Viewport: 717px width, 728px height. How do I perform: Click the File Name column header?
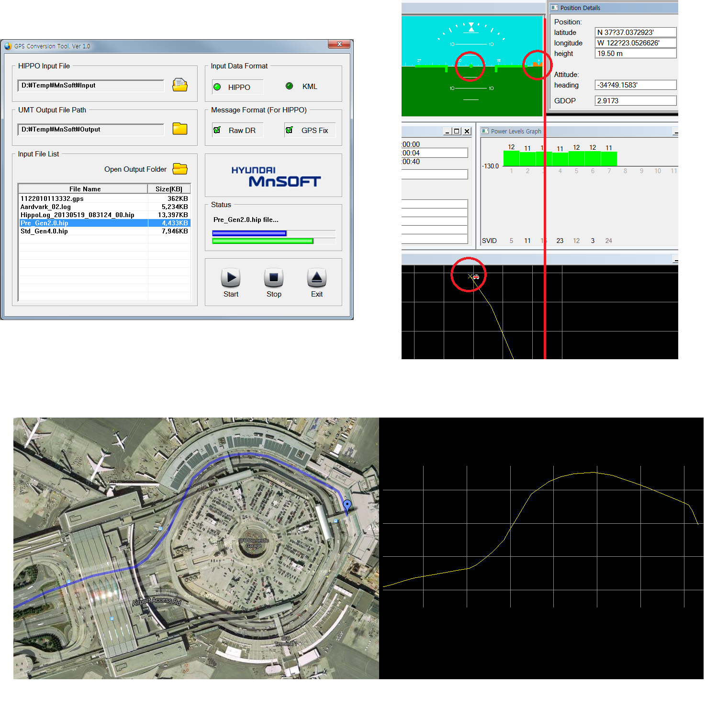coord(84,189)
